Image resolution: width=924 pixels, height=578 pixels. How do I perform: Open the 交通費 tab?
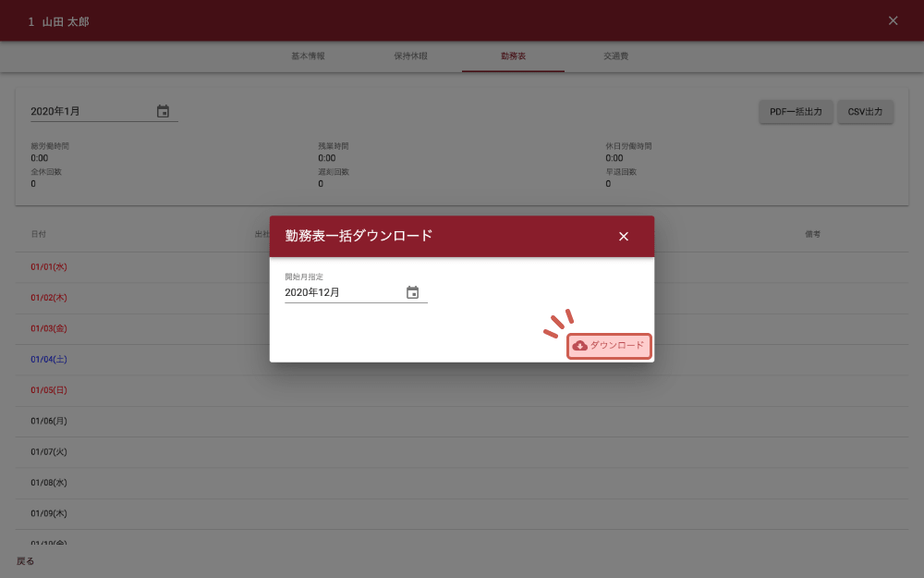615,56
